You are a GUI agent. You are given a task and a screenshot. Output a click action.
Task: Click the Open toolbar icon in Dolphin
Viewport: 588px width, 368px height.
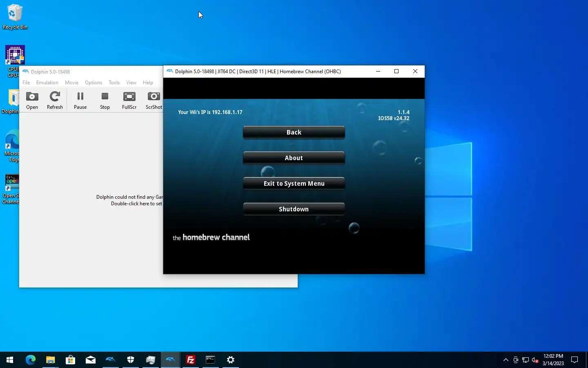(32, 101)
